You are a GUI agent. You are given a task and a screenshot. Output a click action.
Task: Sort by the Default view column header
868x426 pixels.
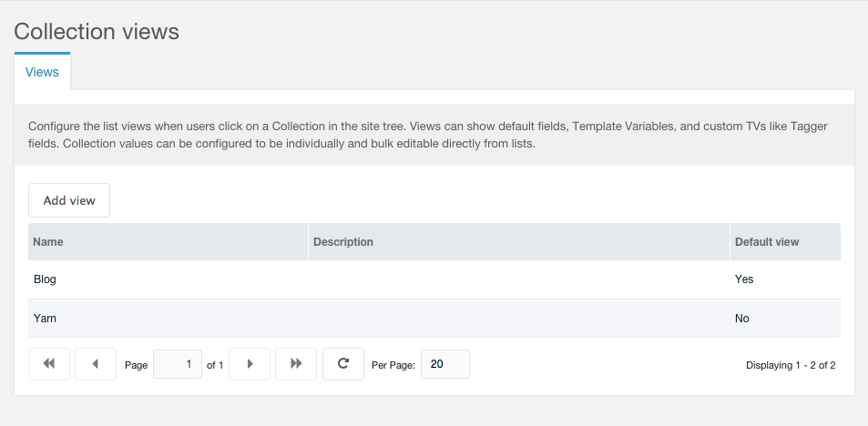pyautogui.click(x=766, y=242)
